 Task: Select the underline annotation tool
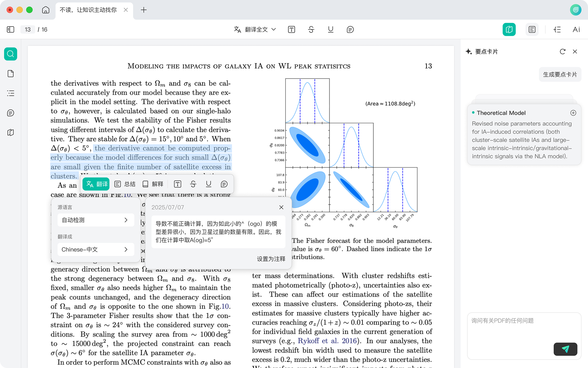pos(330,29)
